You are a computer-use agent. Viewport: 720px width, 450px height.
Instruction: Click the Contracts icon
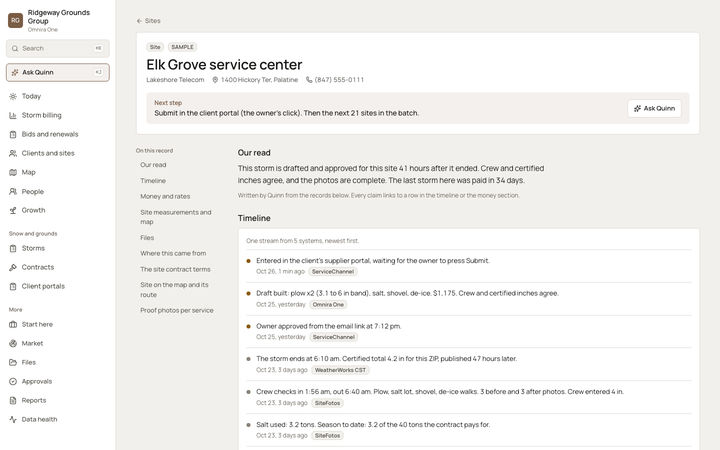pos(13,267)
